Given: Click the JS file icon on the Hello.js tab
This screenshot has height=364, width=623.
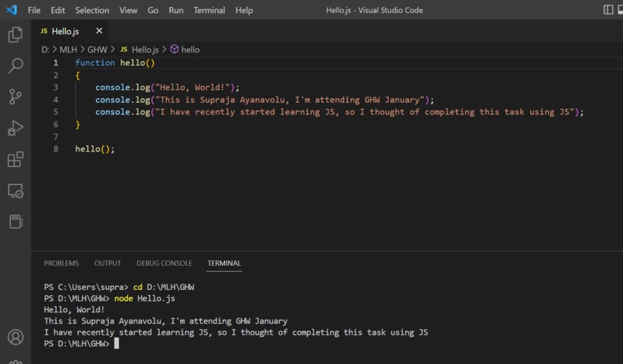Looking at the screenshot, I should [44, 31].
